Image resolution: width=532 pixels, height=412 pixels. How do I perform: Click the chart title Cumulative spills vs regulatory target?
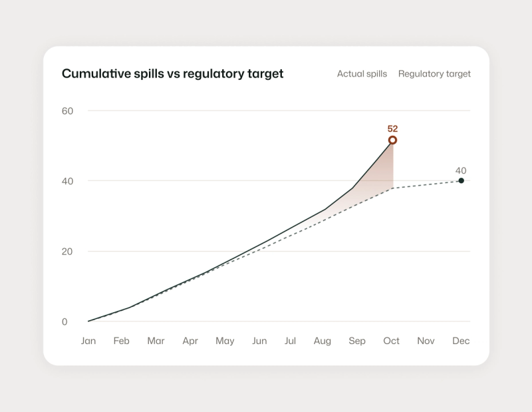[172, 74]
